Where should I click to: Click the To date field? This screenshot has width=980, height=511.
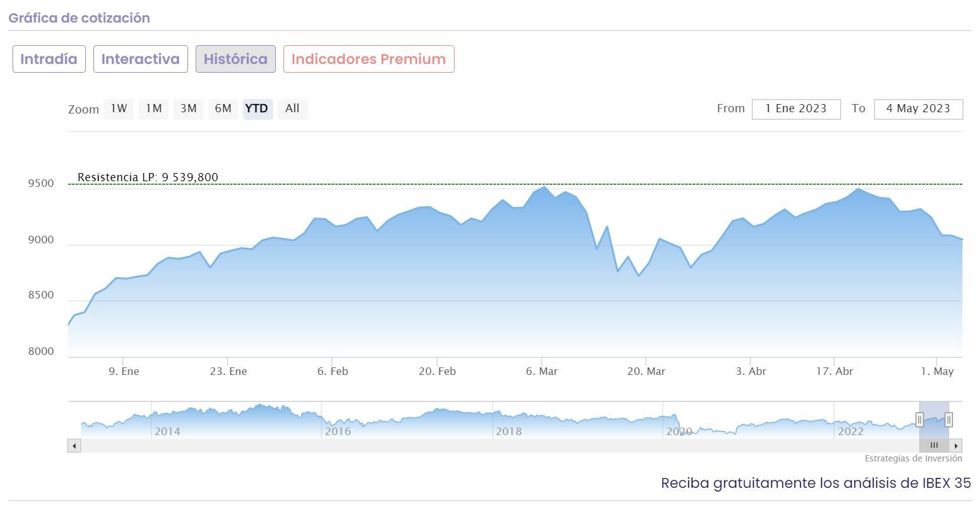click(918, 108)
